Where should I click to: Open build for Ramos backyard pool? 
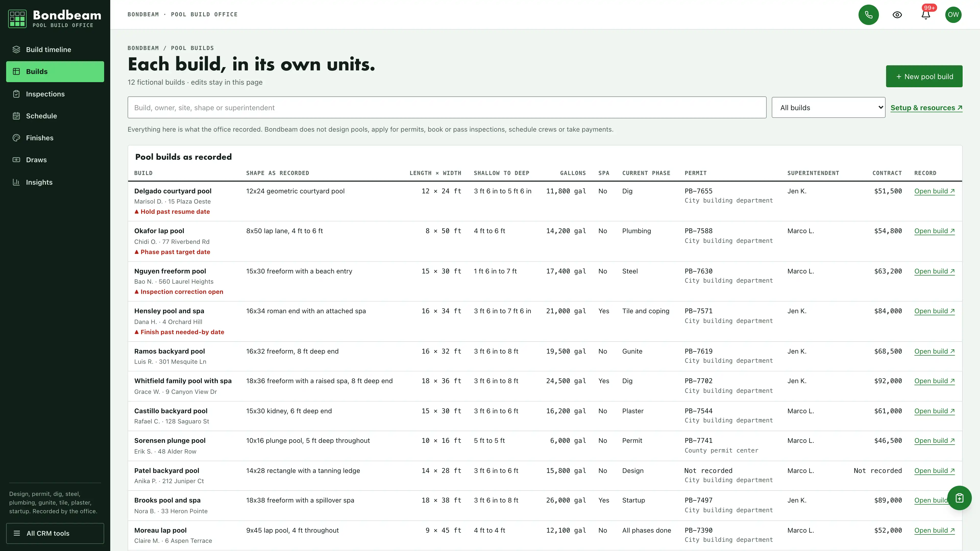934,351
